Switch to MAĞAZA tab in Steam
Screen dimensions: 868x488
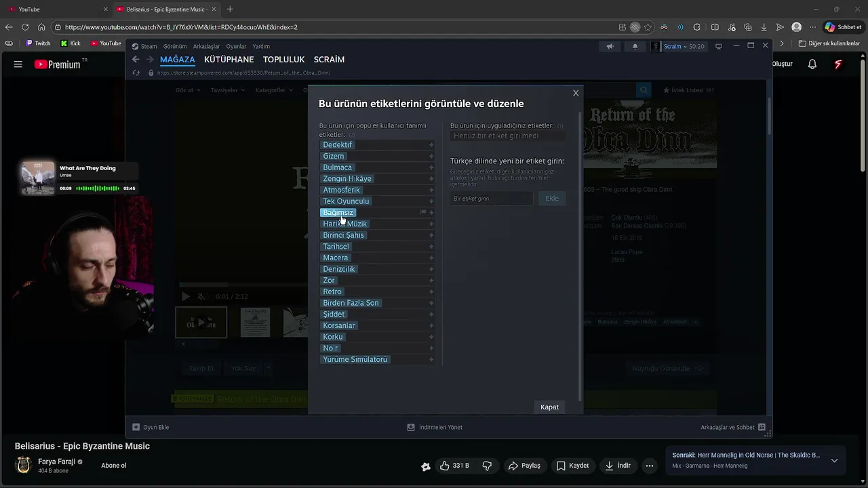[178, 60]
